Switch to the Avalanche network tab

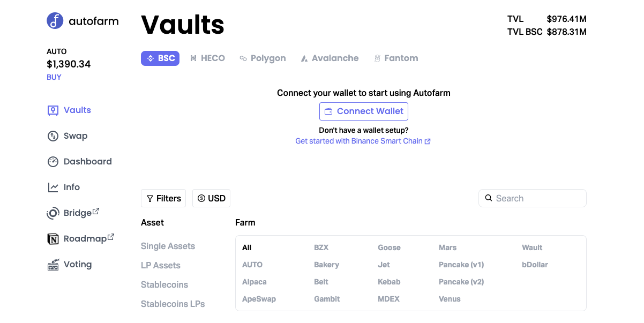tap(330, 58)
